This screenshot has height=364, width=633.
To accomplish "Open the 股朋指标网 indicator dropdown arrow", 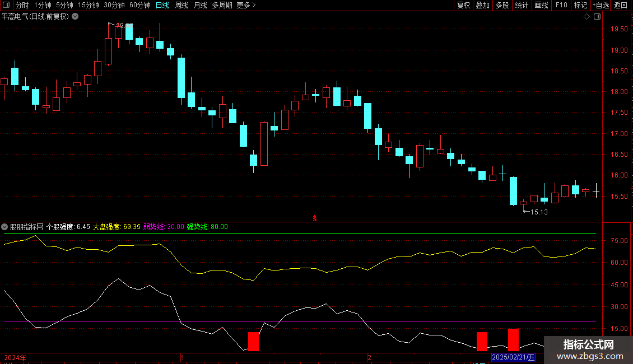I will click(x=4, y=227).
